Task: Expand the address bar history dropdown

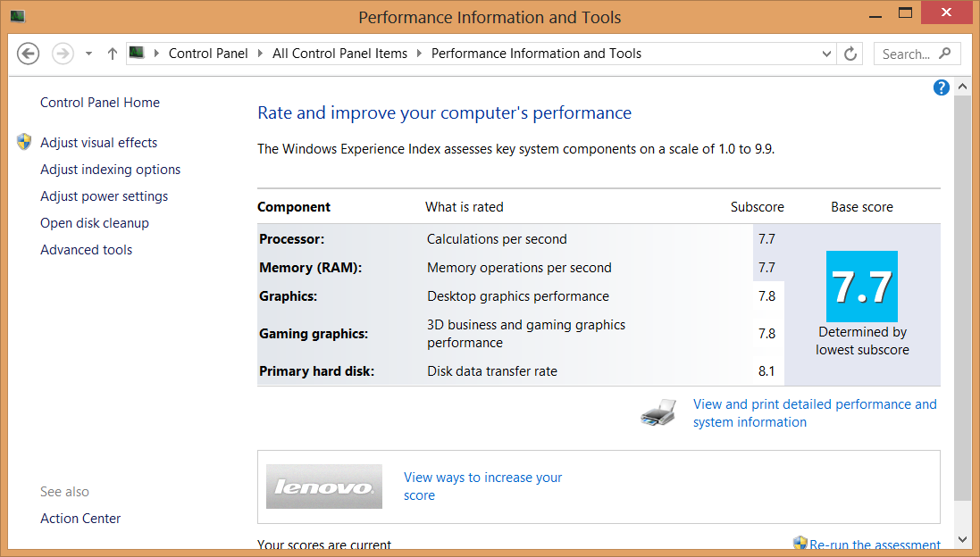Action: (826, 54)
